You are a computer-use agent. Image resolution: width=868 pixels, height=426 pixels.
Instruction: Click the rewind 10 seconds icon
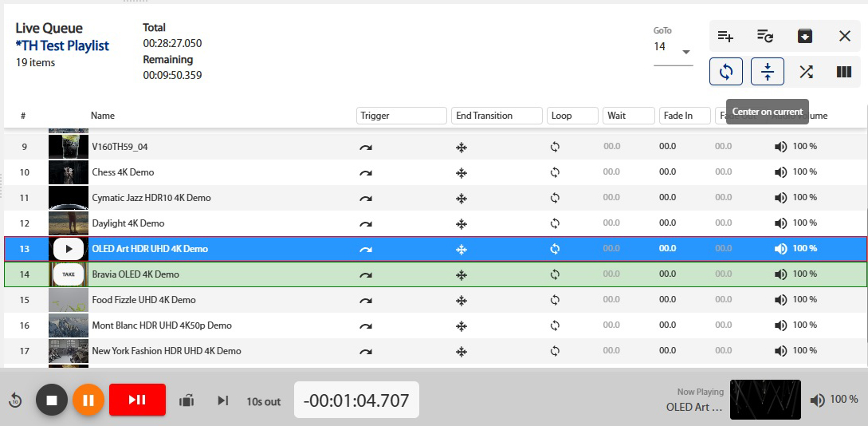pos(15,400)
